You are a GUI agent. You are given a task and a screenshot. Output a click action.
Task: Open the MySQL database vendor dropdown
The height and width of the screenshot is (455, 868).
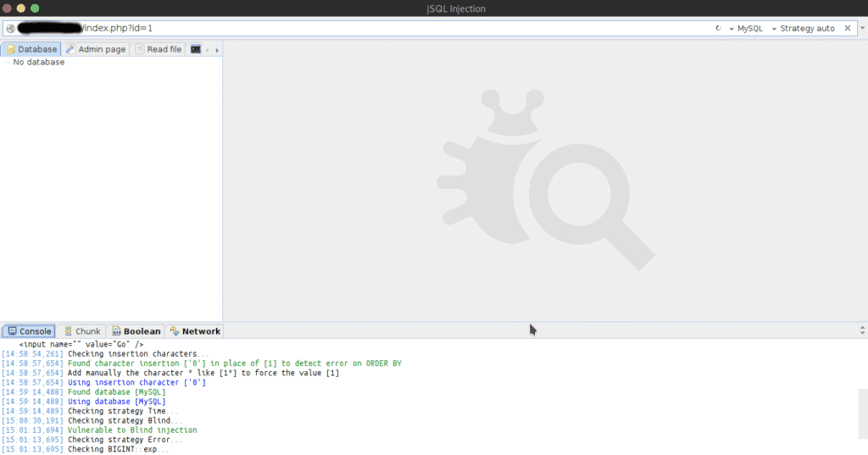tap(746, 29)
